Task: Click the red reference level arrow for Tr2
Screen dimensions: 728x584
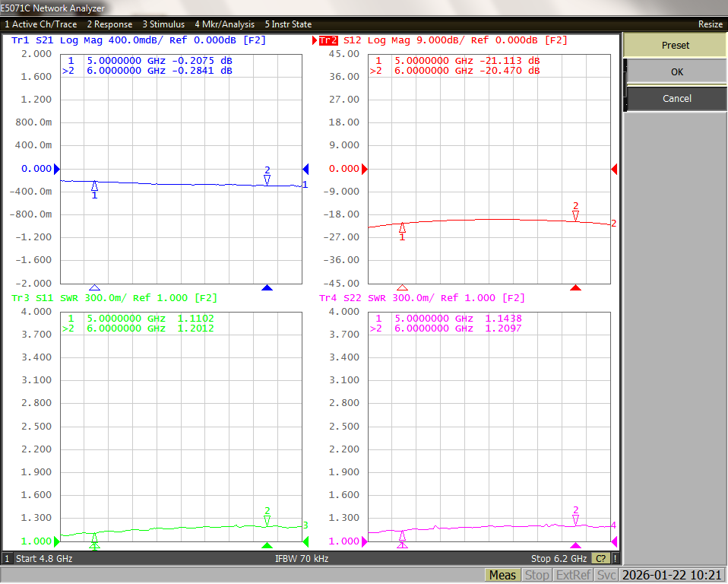Action: 365,169
